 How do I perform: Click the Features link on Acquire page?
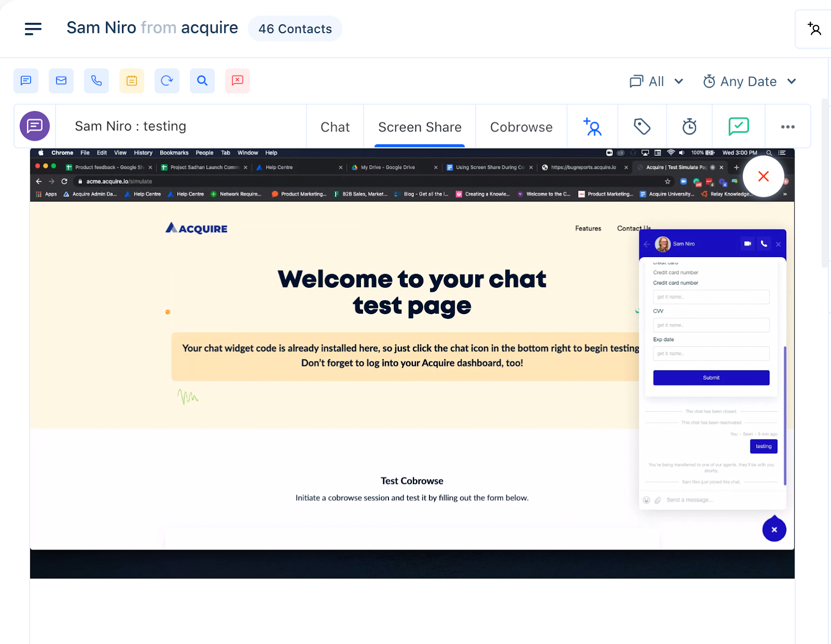(588, 229)
